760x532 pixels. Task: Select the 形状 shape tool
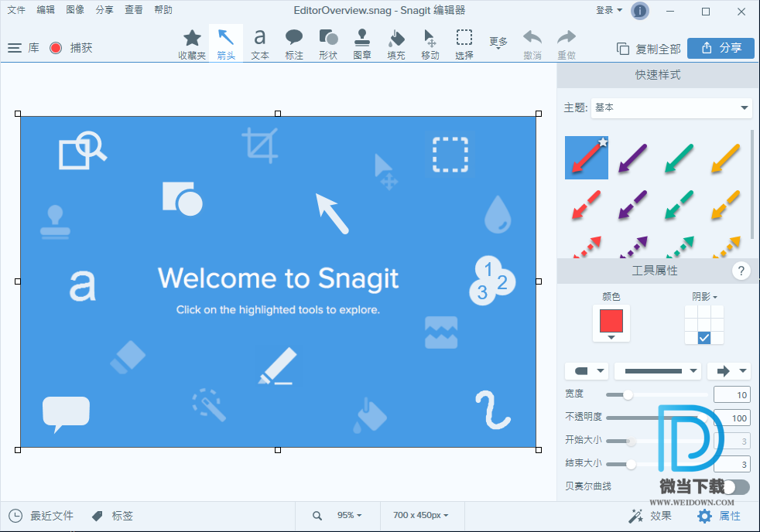(x=328, y=44)
